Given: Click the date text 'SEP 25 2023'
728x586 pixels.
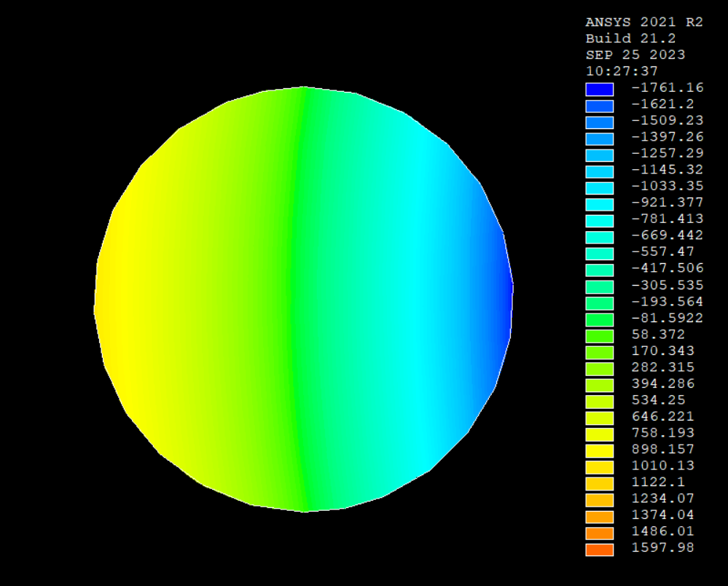Looking at the screenshot, I should (x=635, y=55).
